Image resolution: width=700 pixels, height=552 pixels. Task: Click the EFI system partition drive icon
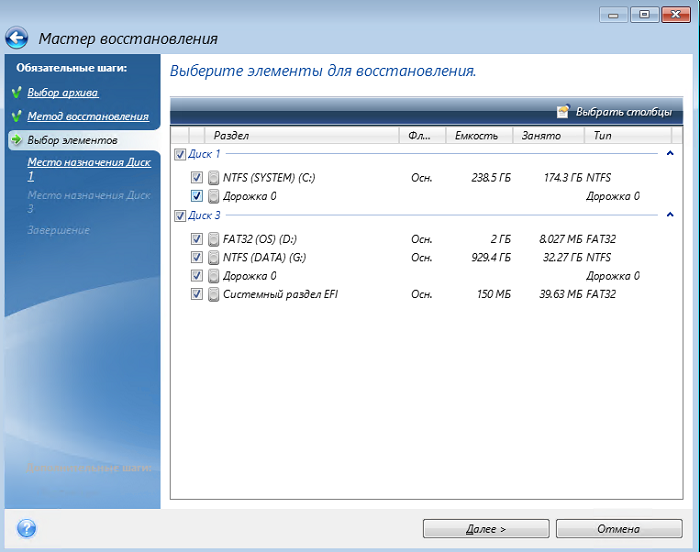tap(213, 294)
